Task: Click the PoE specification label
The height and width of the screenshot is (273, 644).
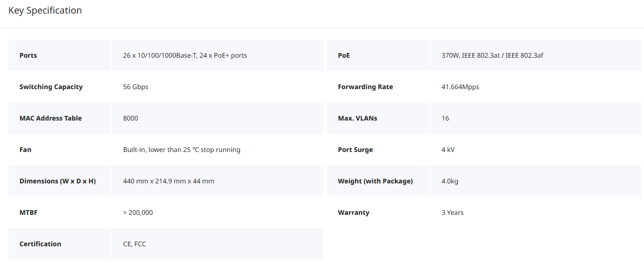Action: pos(344,55)
